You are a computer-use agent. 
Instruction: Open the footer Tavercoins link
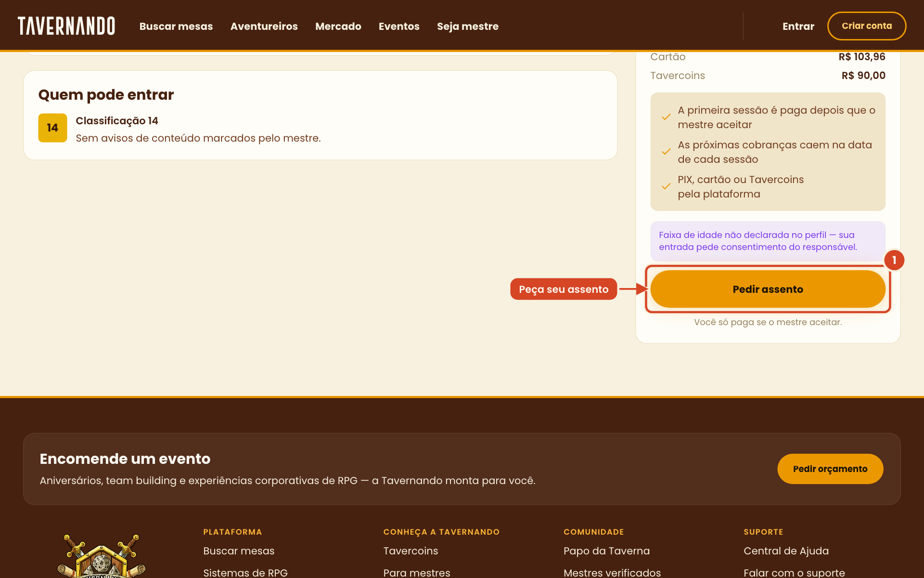[411, 551]
